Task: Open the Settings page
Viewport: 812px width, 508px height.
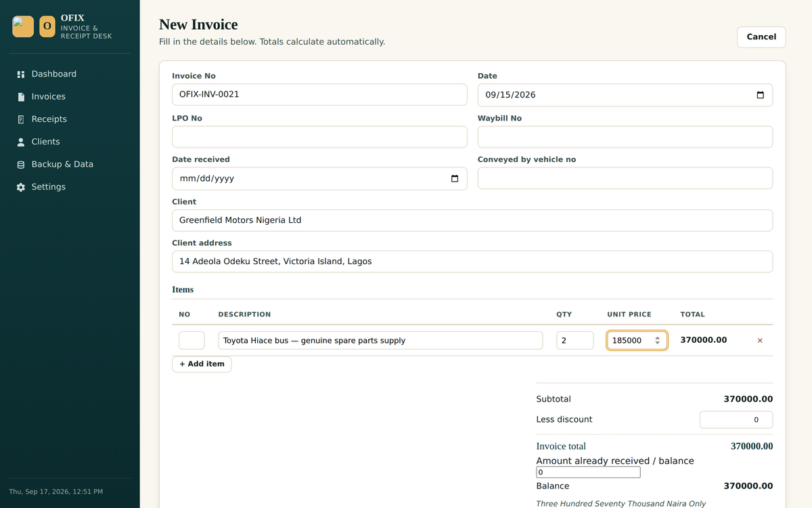Action: coord(70,187)
